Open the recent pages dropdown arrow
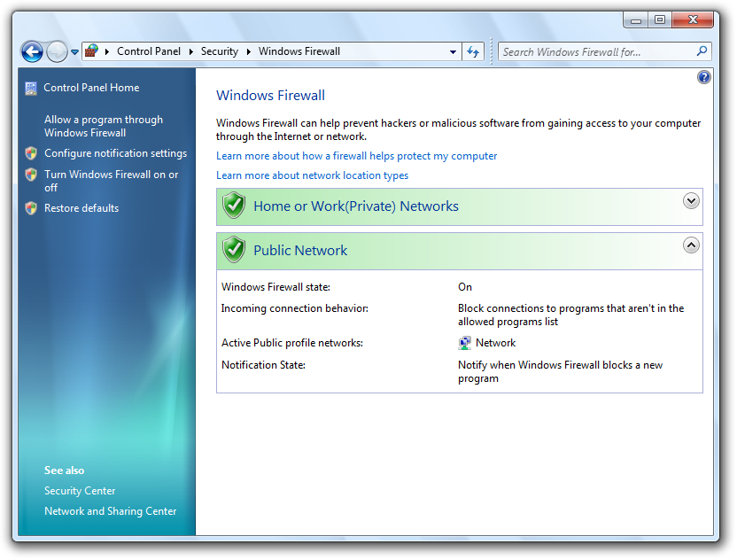The image size is (737, 560). [74, 52]
